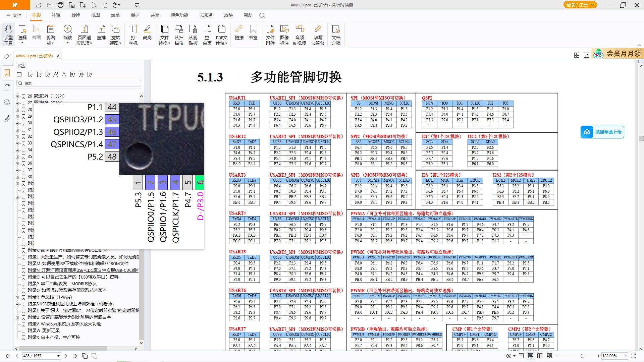Increase bookmark font size (A+)
The width and height of the screenshot is (644, 362).
click(x=56, y=74)
